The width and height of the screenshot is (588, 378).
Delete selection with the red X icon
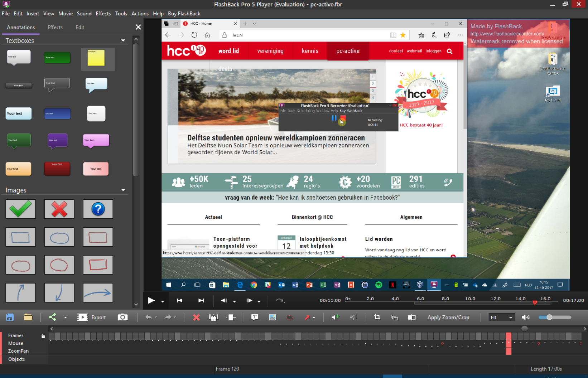click(196, 317)
